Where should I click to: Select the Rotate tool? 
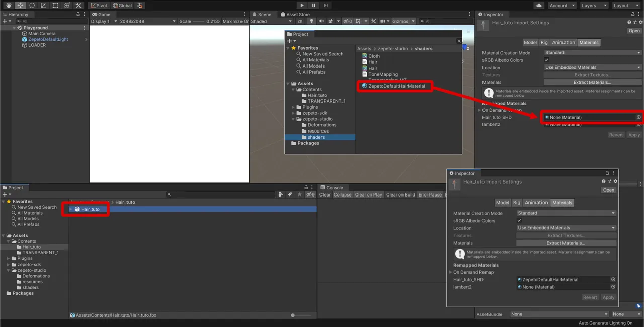pos(32,5)
